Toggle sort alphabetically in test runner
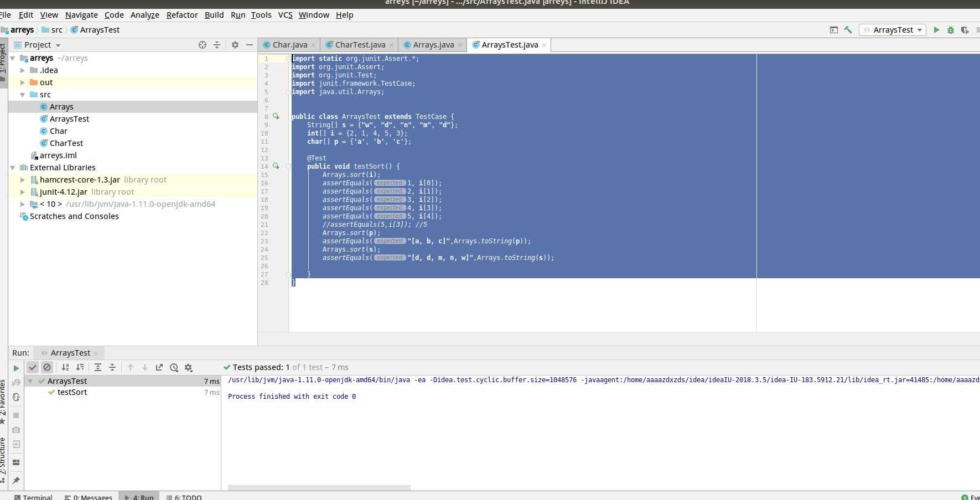This screenshot has width=980, height=500. [x=65, y=367]
